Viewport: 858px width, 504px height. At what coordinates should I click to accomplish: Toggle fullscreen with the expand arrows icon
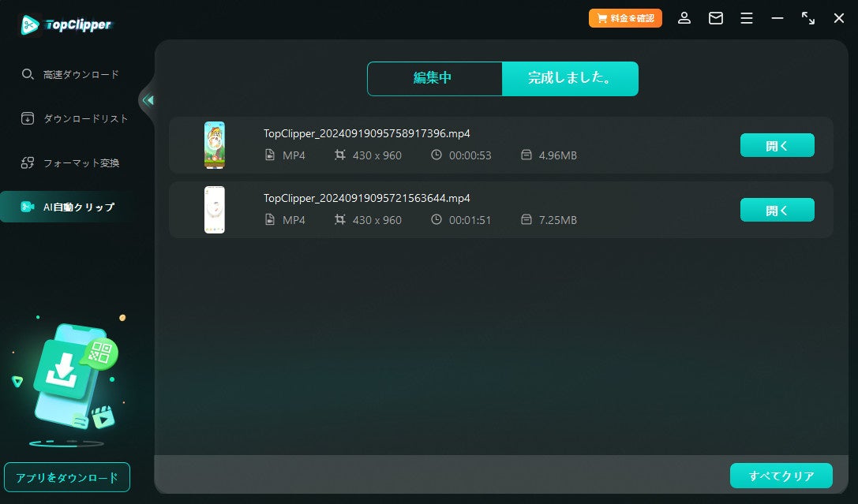click(807, 18)
